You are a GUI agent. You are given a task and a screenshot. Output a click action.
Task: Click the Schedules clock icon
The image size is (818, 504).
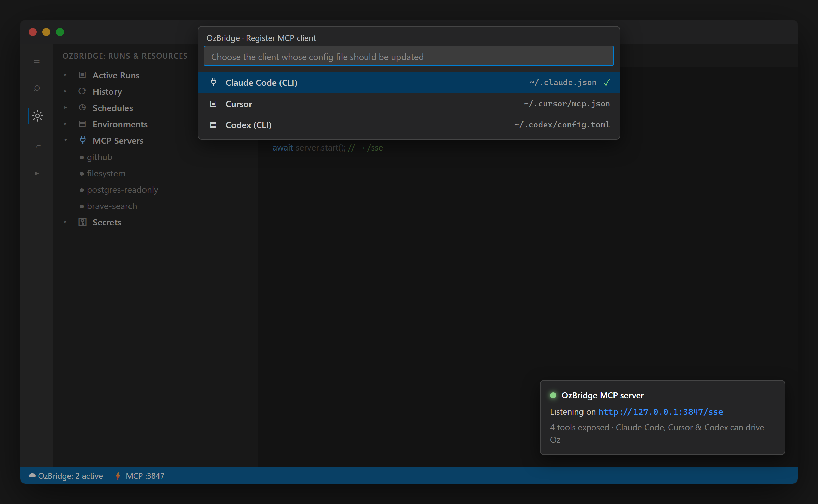tap(82, 107)
